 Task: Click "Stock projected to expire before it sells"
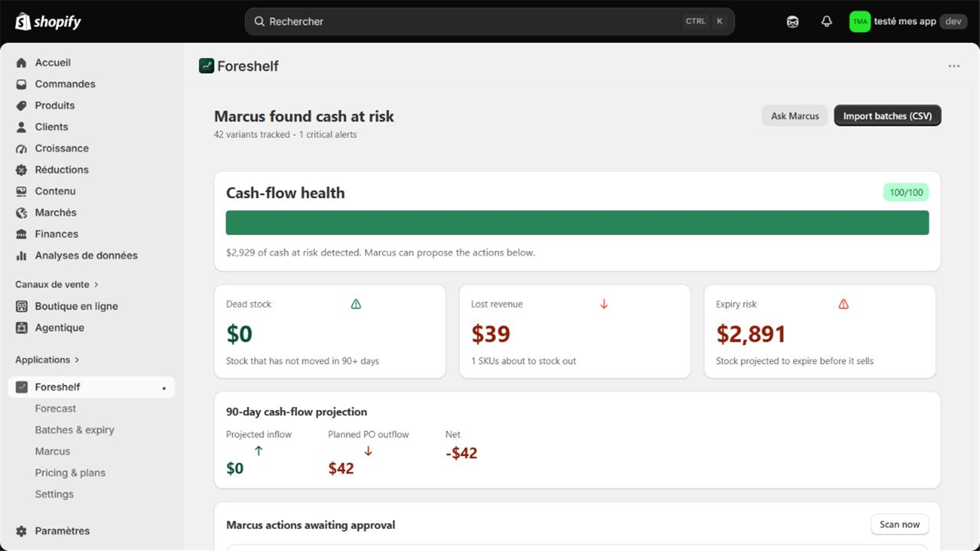[x=795, y=361]
